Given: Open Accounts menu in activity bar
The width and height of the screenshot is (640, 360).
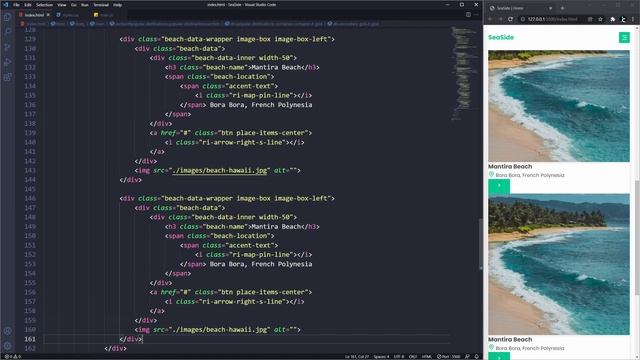Looking at the screenshot, I should coord(7,331).
